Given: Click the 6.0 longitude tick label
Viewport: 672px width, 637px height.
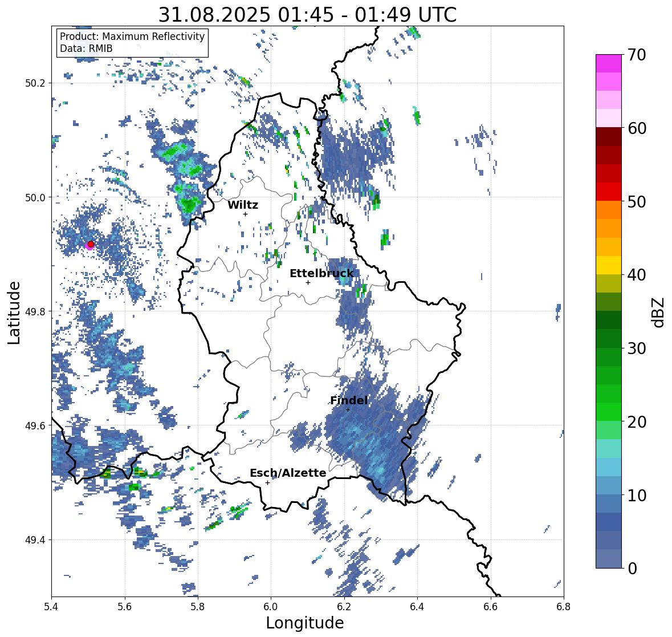Looking at the screenshot, I should 271,606.
